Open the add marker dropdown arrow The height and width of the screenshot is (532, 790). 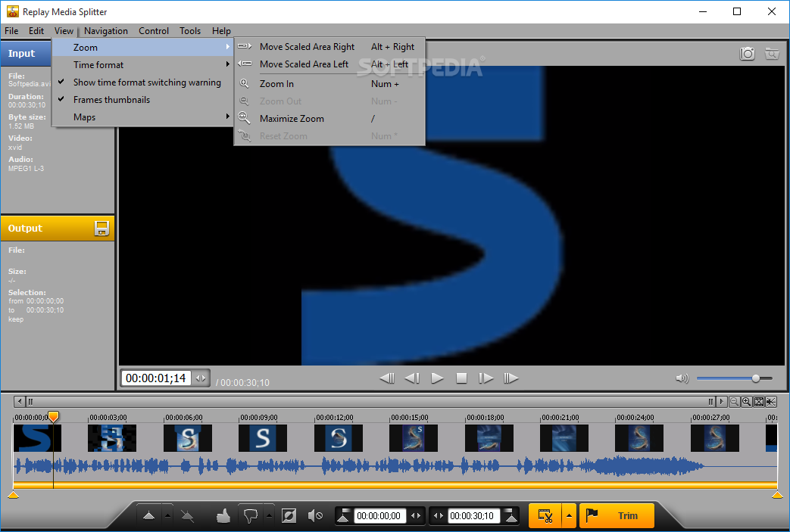point(168,515)
